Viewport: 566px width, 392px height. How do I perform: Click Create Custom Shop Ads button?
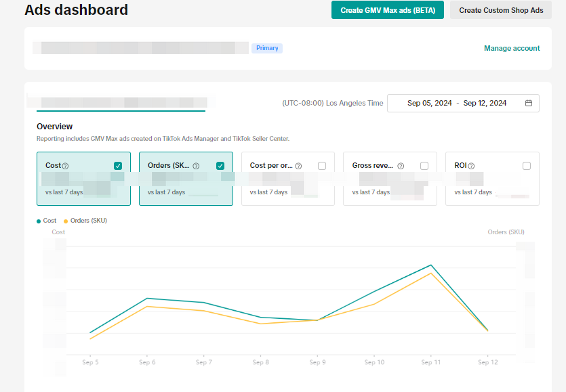[501, 10]
